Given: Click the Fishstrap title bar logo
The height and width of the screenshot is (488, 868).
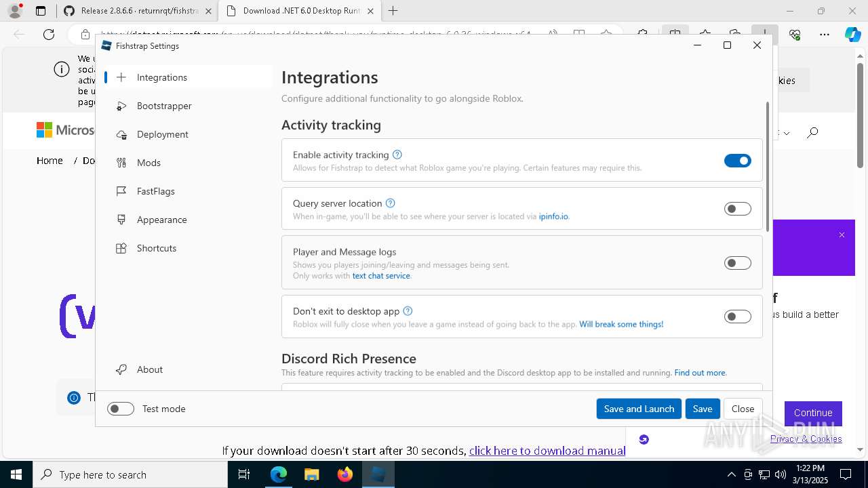Looking at the screenshot, I should coord(106,45).
